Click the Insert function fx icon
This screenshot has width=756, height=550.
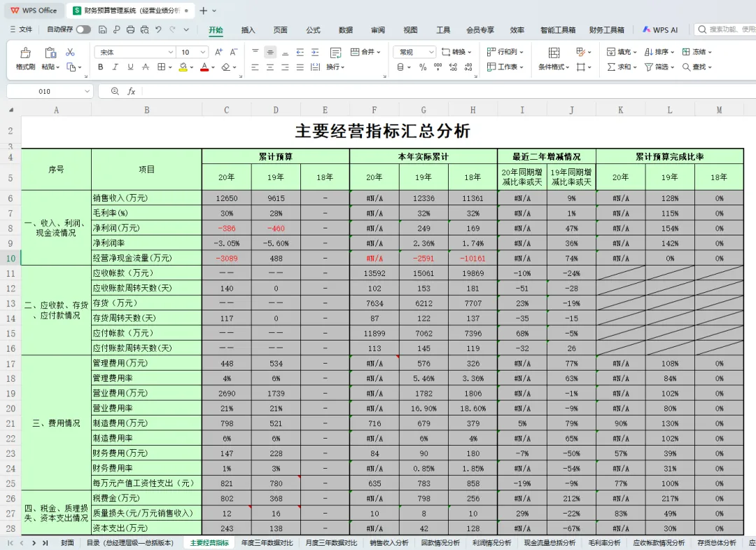point(131,91)
